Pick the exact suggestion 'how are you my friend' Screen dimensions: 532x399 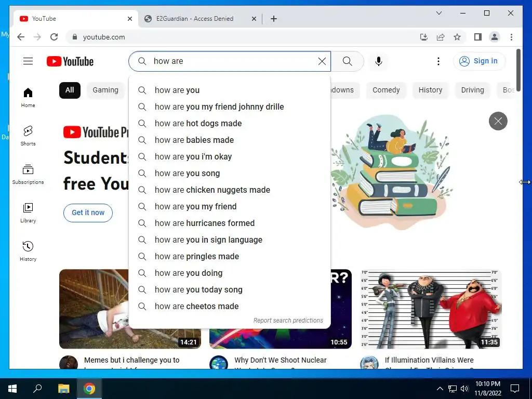[230, 207]
